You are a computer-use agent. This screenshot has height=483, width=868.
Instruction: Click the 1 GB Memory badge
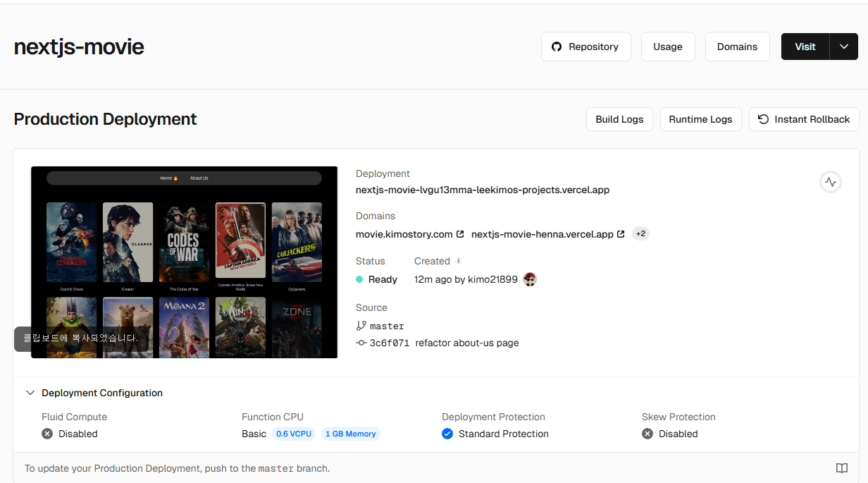pyautogui.click(x=351, y=434)
